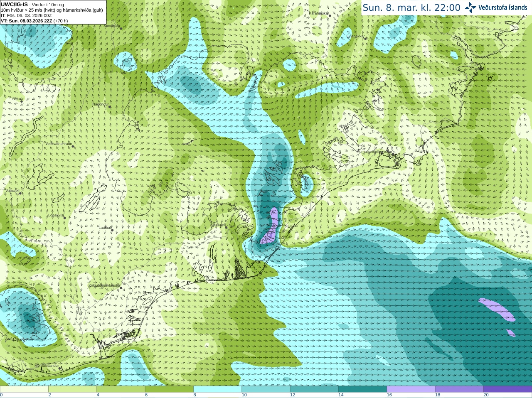Viewport: 532px width, 398px height.
Task: Click the Mýrdalssandur station label
Action: click(x=47, y=366)
